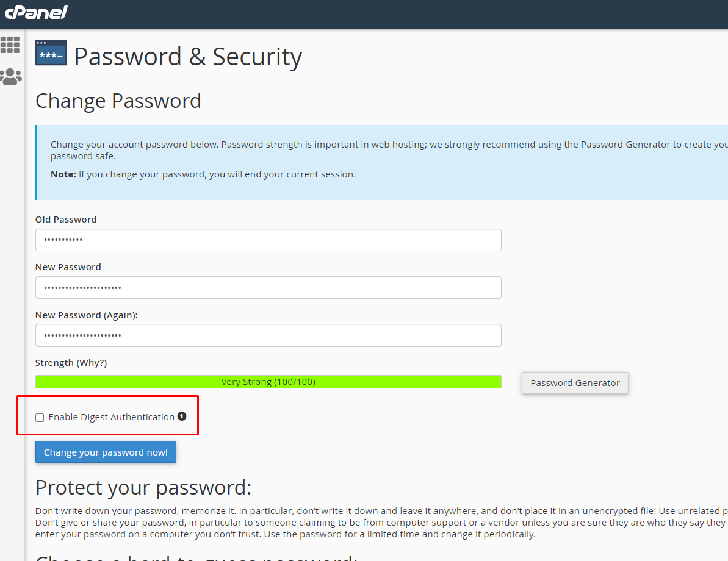
Task: Click the cPanel logo
Action: click(36, 12)
